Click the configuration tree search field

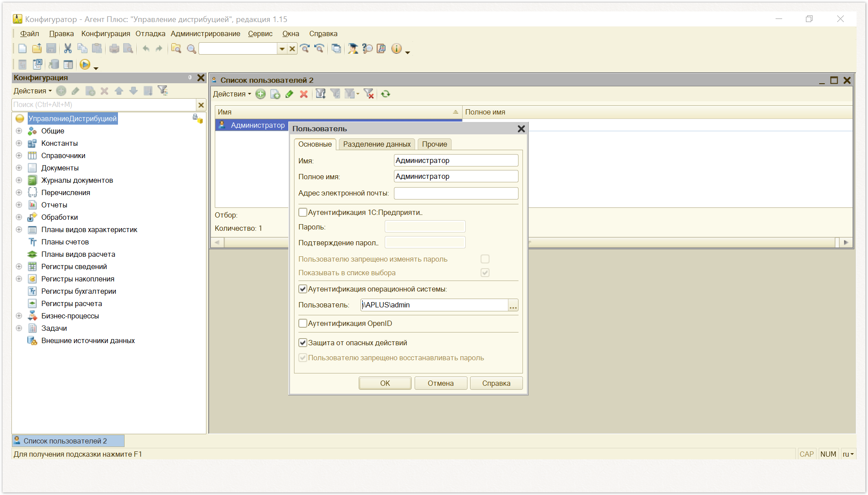[104, 105]
